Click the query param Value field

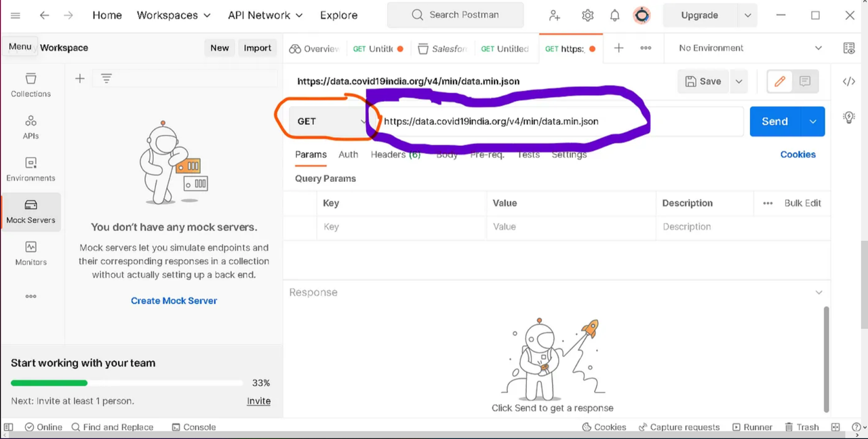tap(571, 227)
